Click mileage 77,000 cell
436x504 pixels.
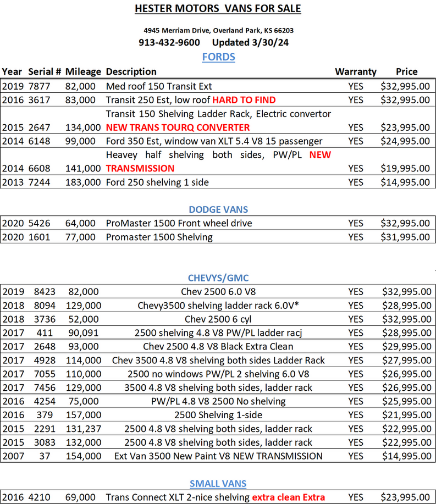pyautogui.click(x=80, y=237)
